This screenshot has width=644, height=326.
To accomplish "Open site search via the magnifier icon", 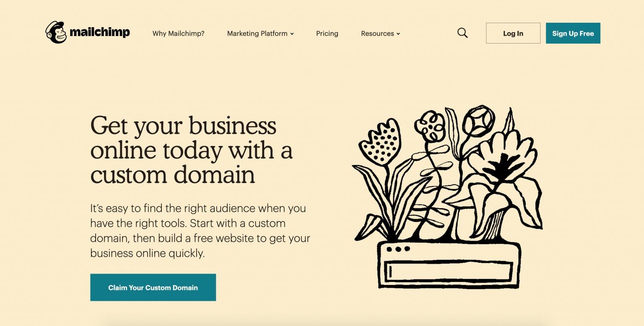I will point(462,32).
